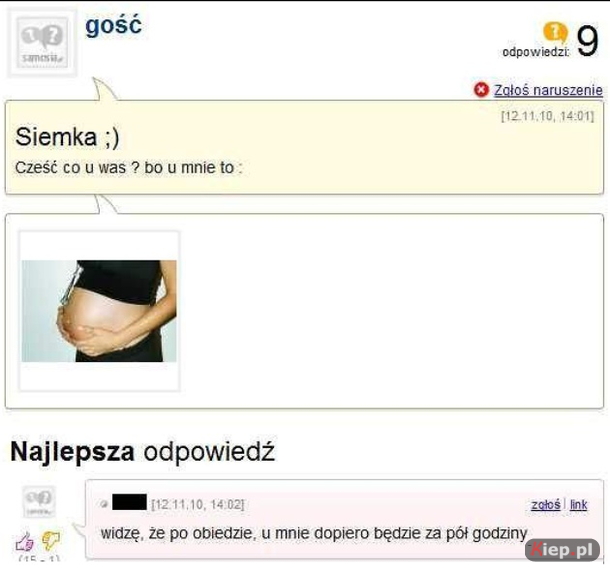
Task: Click the question timestamp 12.11.10, 14:01
Action: [547, 116]
